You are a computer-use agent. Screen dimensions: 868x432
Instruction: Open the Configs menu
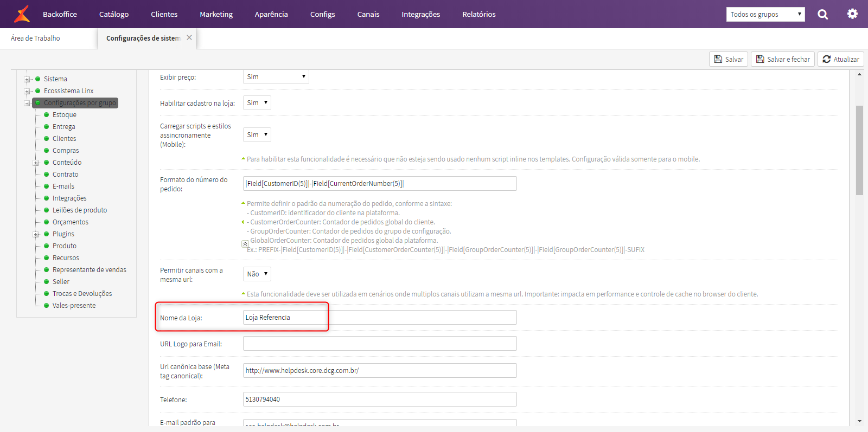(322, 14)
